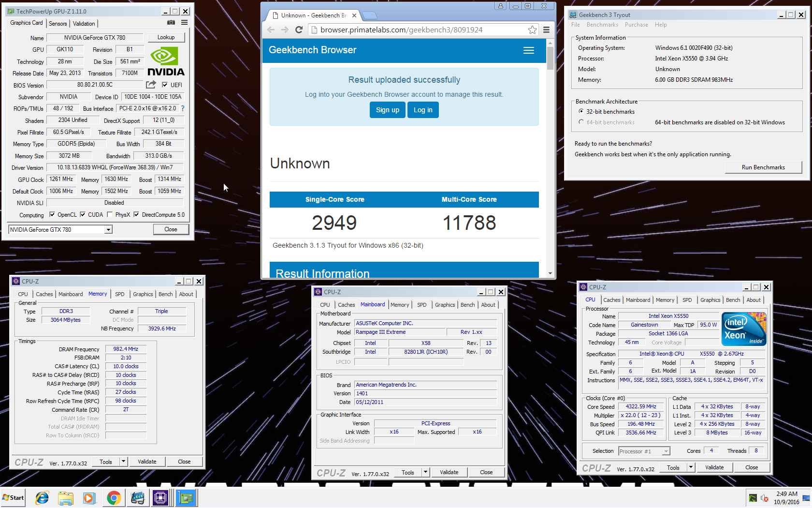Click the NVIDIA logo in GPU-Z
Image resolution: width=812 pixels, height=508 pixels.
[166, 62]
